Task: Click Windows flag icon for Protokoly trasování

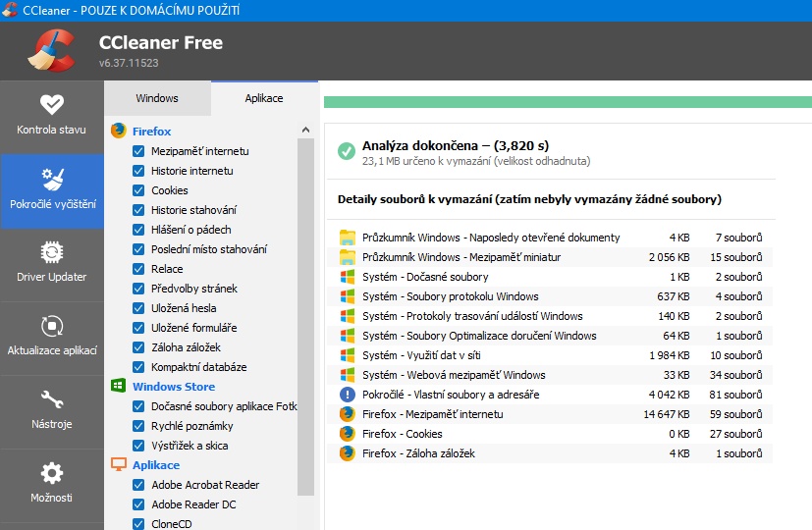Action: pos(347,316)
